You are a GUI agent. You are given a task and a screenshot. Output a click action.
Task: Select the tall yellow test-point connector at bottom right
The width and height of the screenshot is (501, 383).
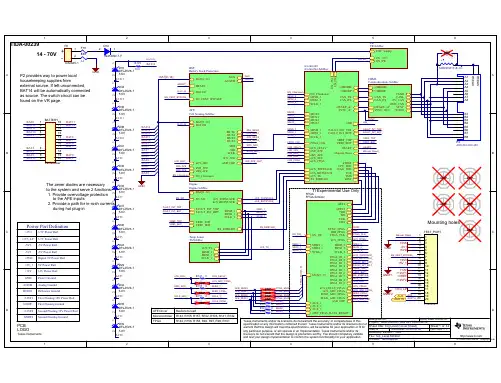431,269
